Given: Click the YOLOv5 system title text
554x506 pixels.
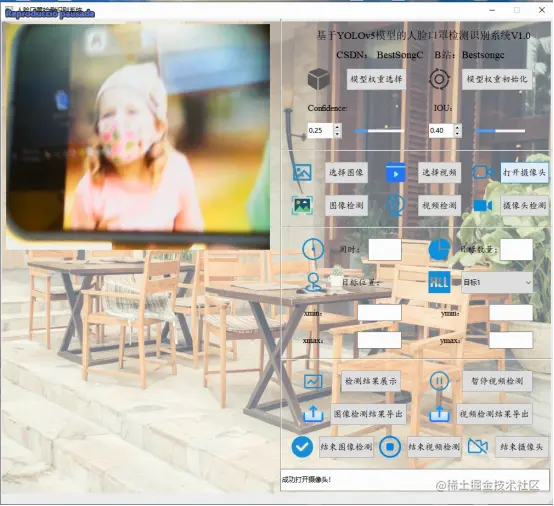Looking at the screenshot, I should coord(423,35).
